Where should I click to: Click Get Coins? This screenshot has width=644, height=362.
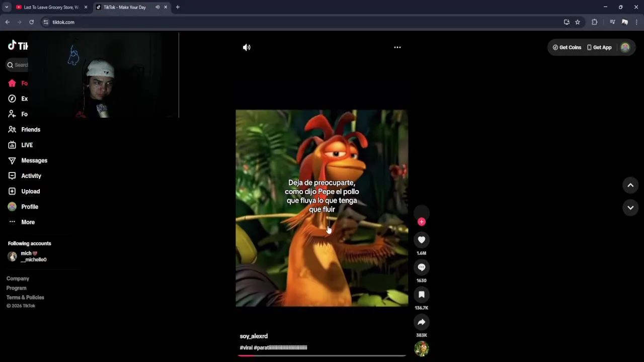567,47
